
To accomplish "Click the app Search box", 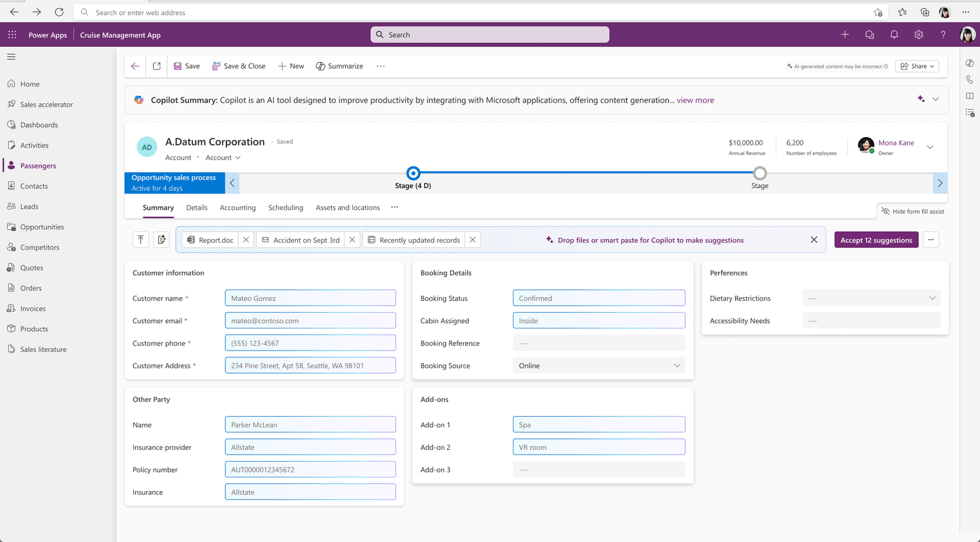I will pyautogui.click(x=490, y=35).
